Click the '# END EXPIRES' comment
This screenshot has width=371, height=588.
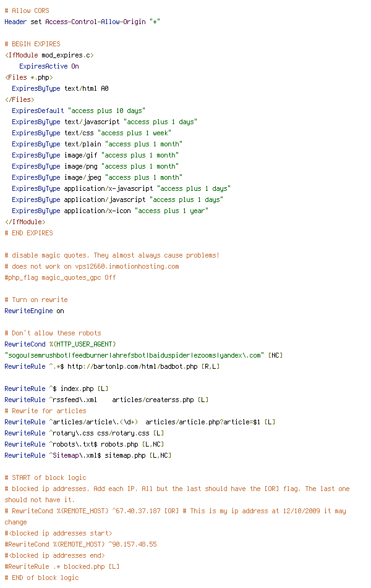(x=29, y=233)
